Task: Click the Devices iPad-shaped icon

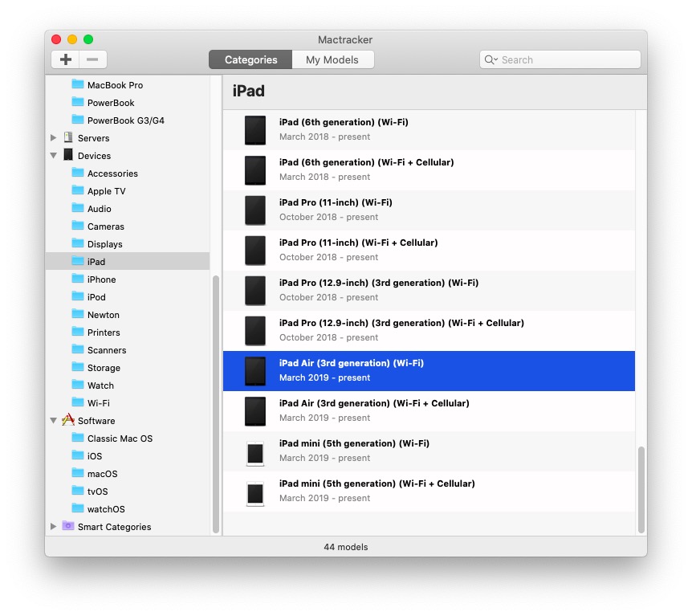Action: click(68, 154)
